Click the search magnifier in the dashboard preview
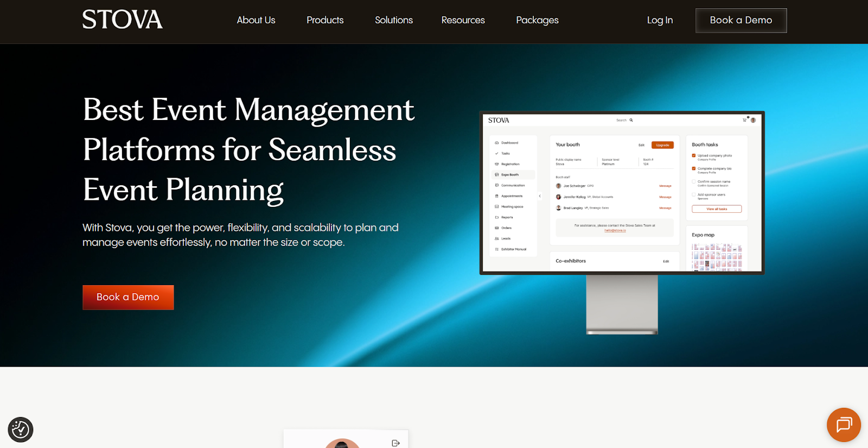Viewport: 868px width, 448px height. 631,120
